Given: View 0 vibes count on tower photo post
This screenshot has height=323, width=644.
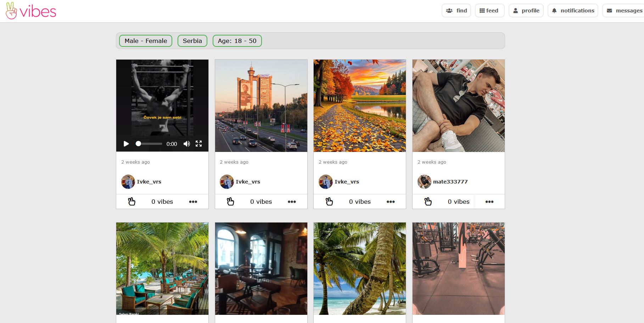Looking at the screenshot, I should (x=261, y=202).
